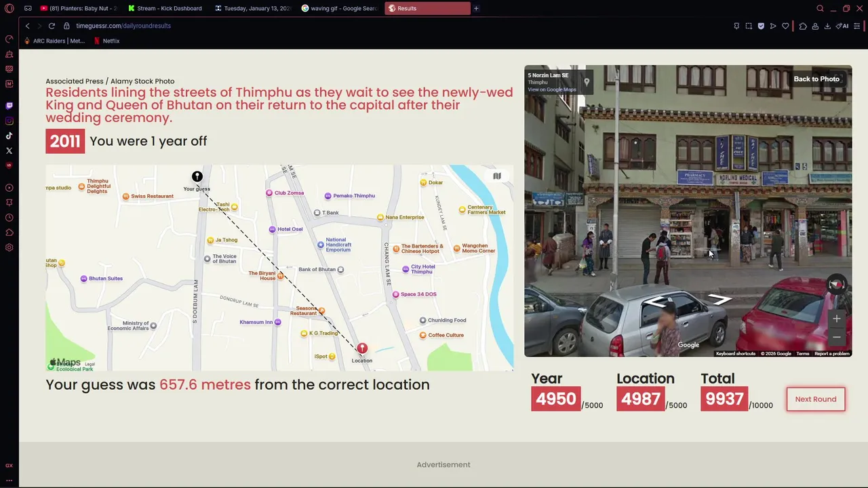Click the site security lock icon
This screenshot has height=488, width=868.
click(x=66, y=26)
